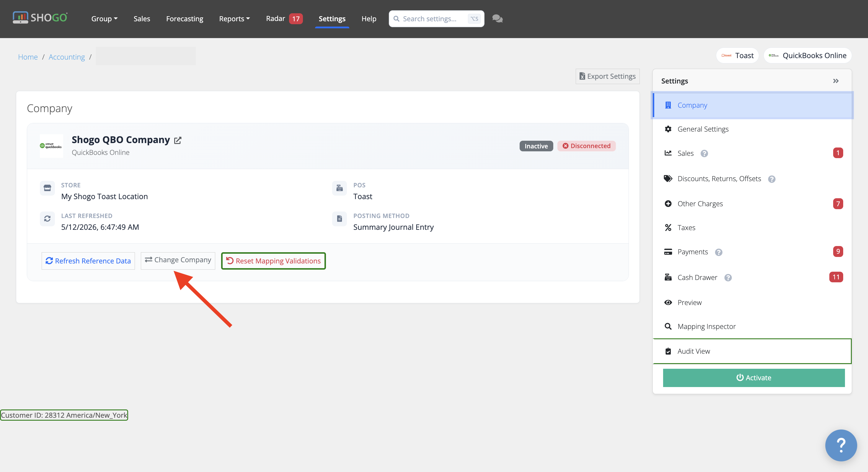Click the Cash Drawer register icon
The height and width of the screenshot is (472, 868).
pos(668,277)
